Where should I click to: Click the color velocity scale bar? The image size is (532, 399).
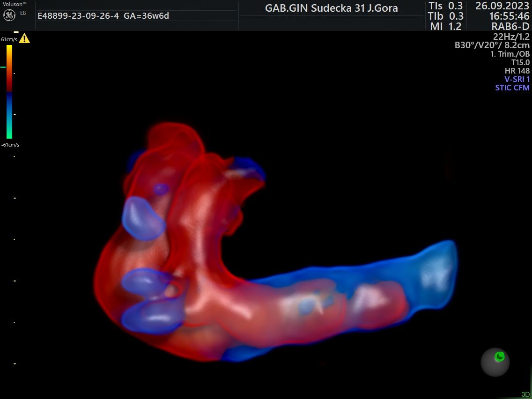tap(9, 91)
